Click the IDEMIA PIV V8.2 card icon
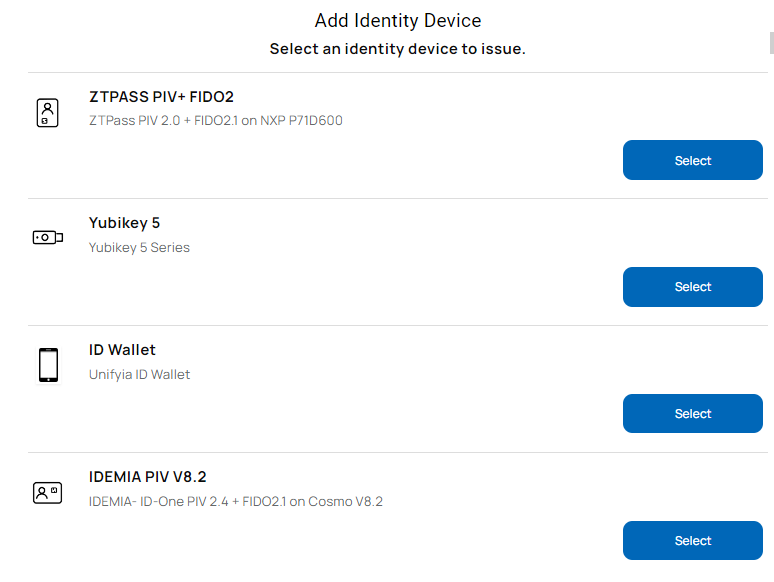This screenshot has height=582, width=774. 47,492
